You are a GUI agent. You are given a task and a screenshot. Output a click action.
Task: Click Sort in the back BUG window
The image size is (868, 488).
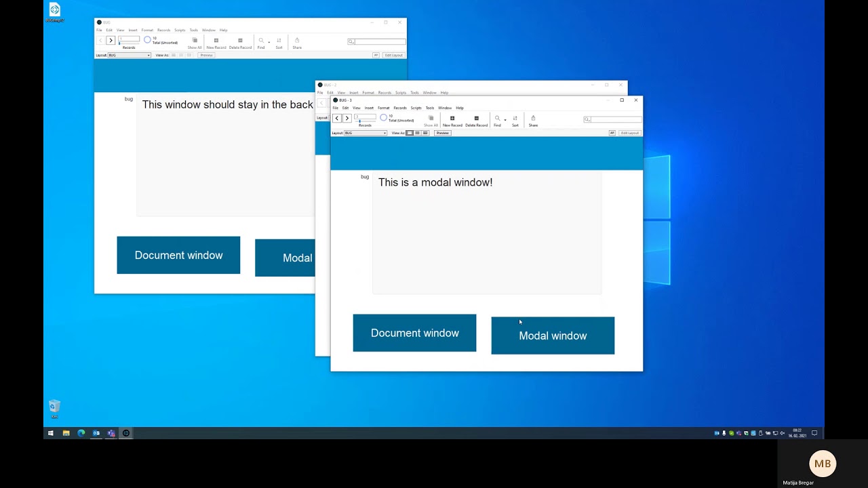(279, 41)
